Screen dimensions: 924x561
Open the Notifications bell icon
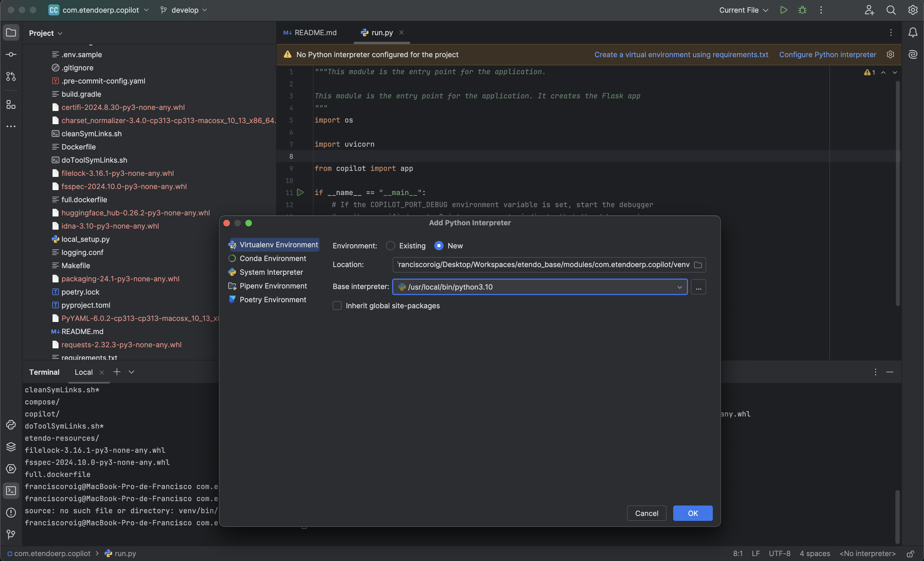913,33
